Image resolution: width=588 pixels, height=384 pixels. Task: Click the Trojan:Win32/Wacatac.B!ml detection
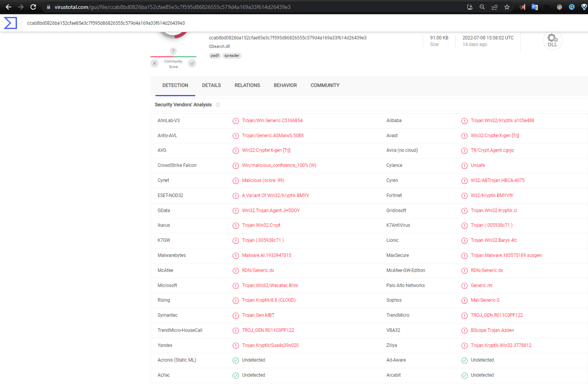pyautogui.click(x=270, y=285)
